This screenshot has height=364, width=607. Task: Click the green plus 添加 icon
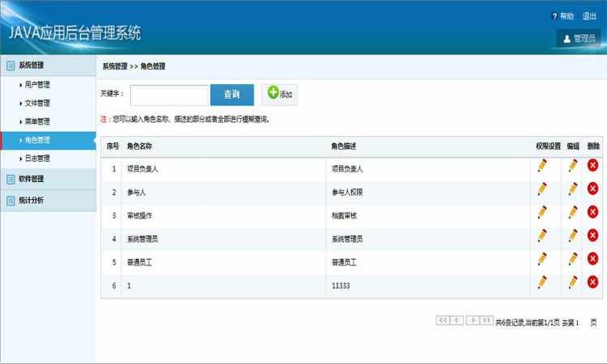273,92
